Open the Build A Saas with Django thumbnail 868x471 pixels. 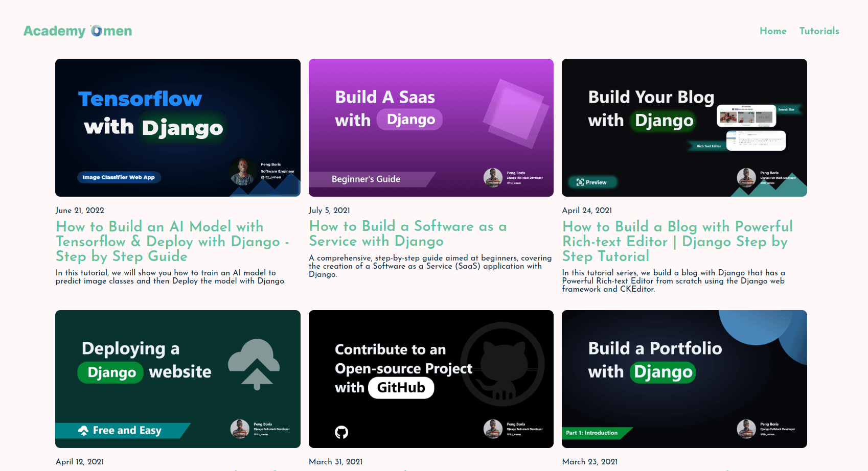tap(431, 128)
